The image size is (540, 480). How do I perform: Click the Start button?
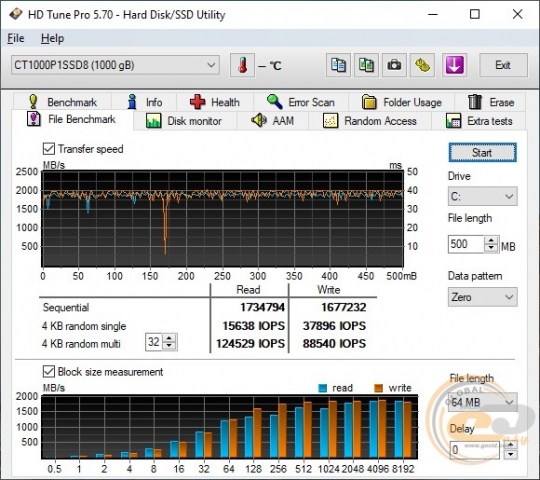pyautogui.click(x=482, y=153)
